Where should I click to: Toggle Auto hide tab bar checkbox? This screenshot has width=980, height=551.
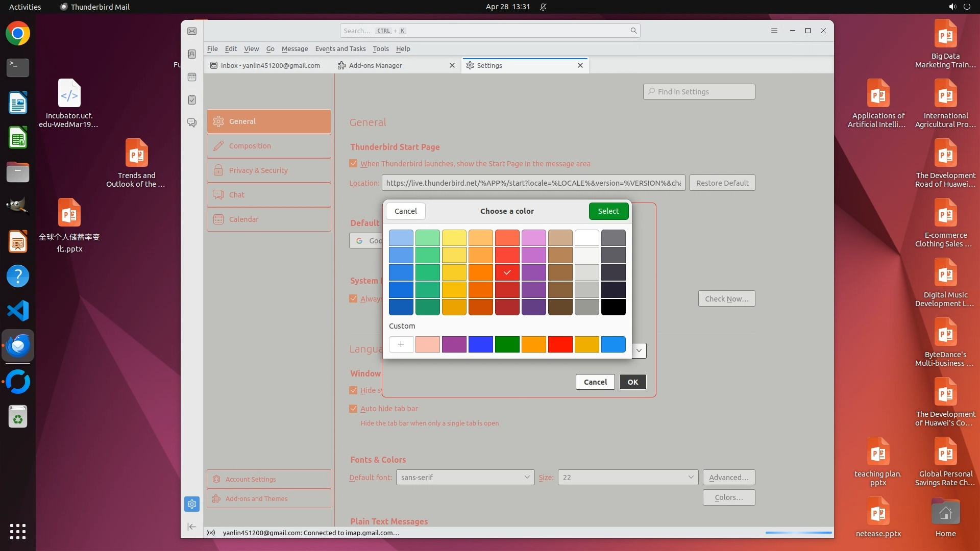coord(353,409)
